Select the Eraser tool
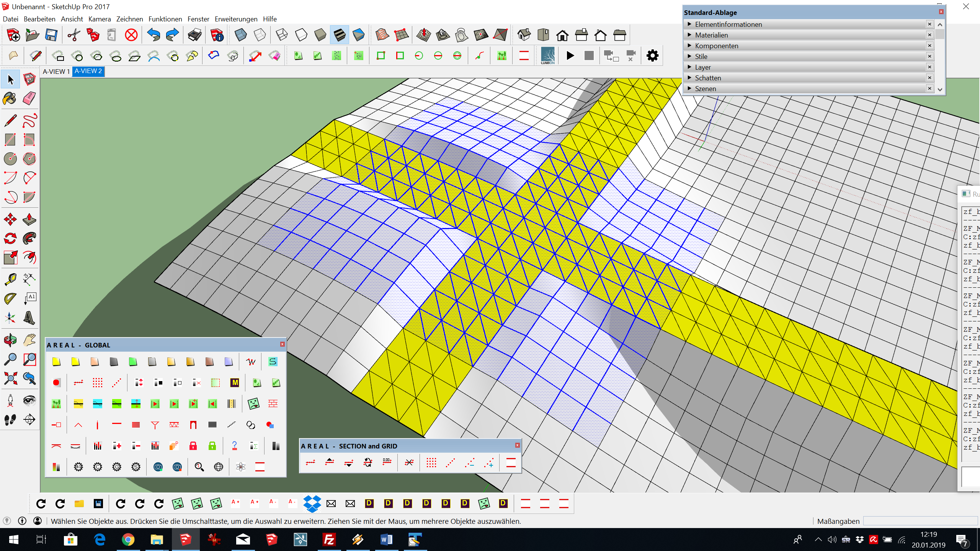Viewport: 980px width, 551px height. coord(29,99)
